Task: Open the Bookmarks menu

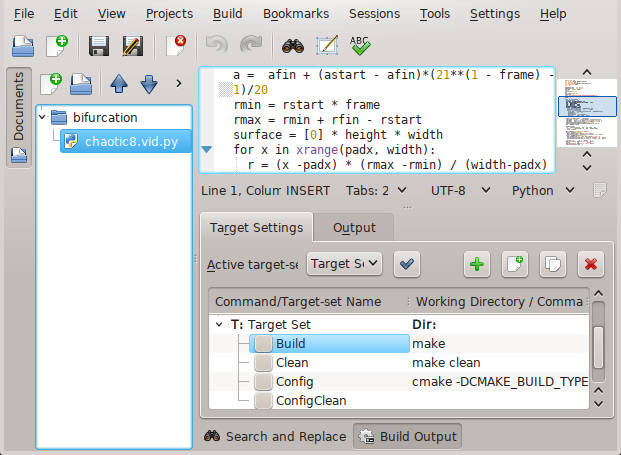Action: pyautogui.click(x=295, y=14)
